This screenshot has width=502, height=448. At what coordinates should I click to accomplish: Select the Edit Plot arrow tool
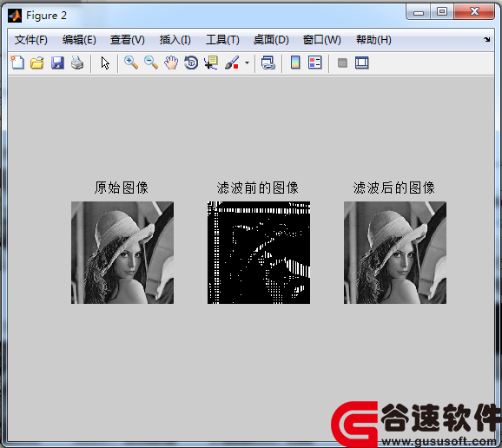[105, 63]
